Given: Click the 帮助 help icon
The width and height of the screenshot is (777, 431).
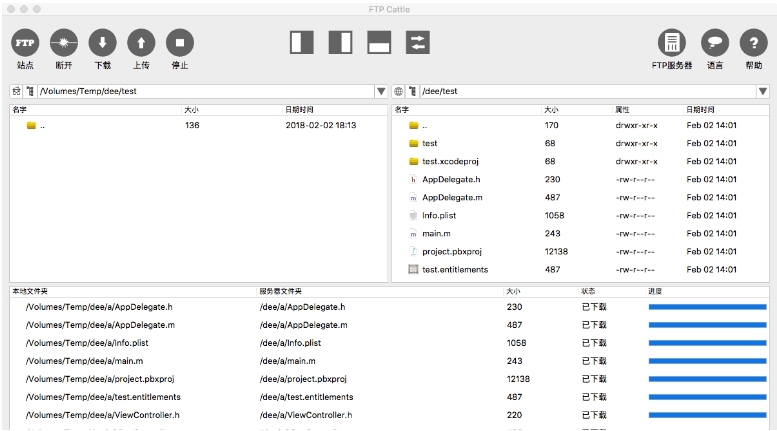Looking at the screenshot, I should click(x=753, y=42).
